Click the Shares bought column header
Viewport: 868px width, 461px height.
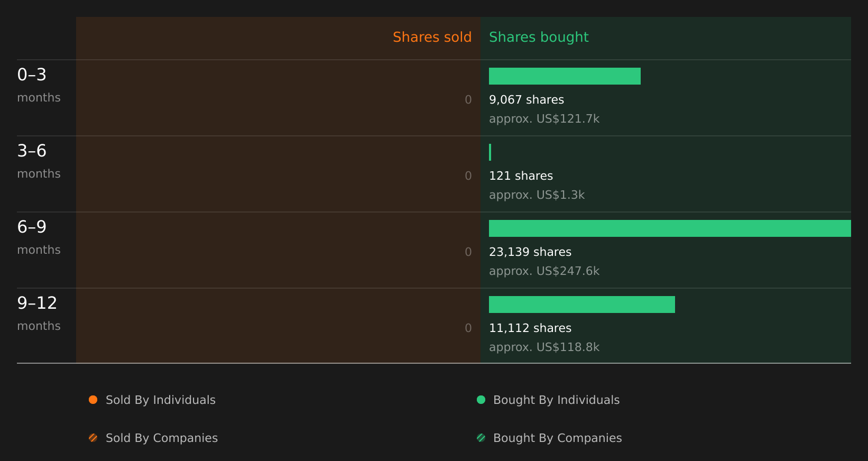pyautogui.click(x=539, y=37)
